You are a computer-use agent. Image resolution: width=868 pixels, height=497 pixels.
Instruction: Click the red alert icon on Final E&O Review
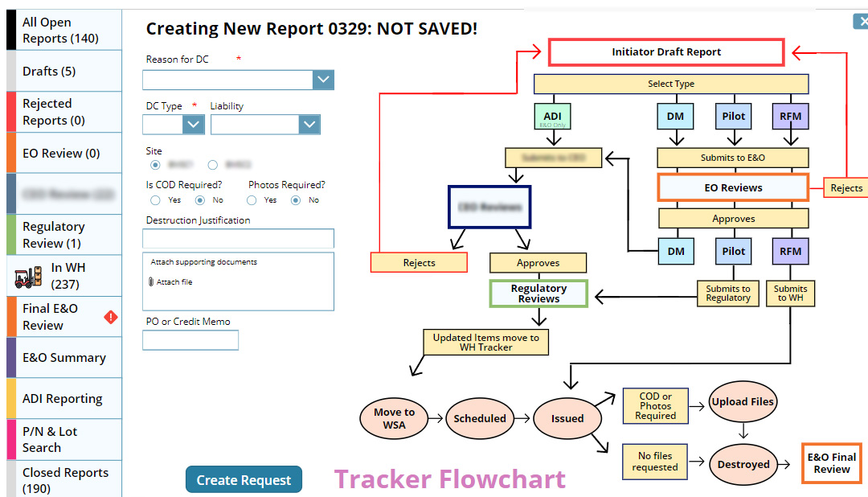tap(111, 318)
